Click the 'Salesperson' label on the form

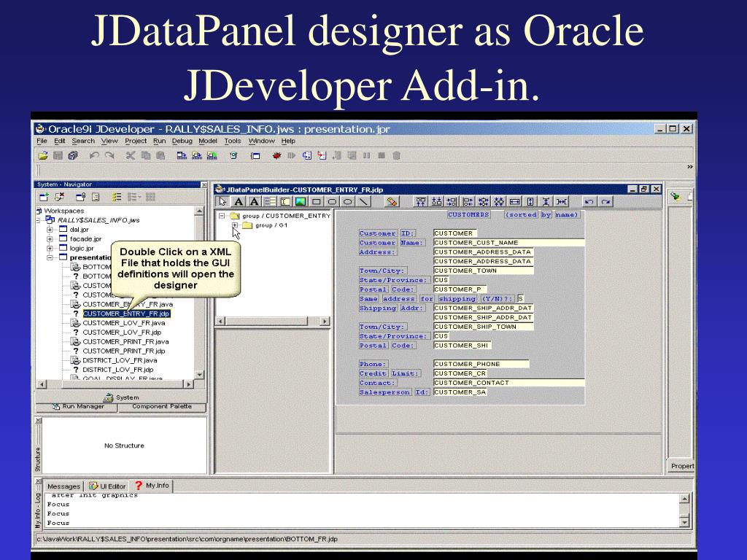click(x=384, y=392)
